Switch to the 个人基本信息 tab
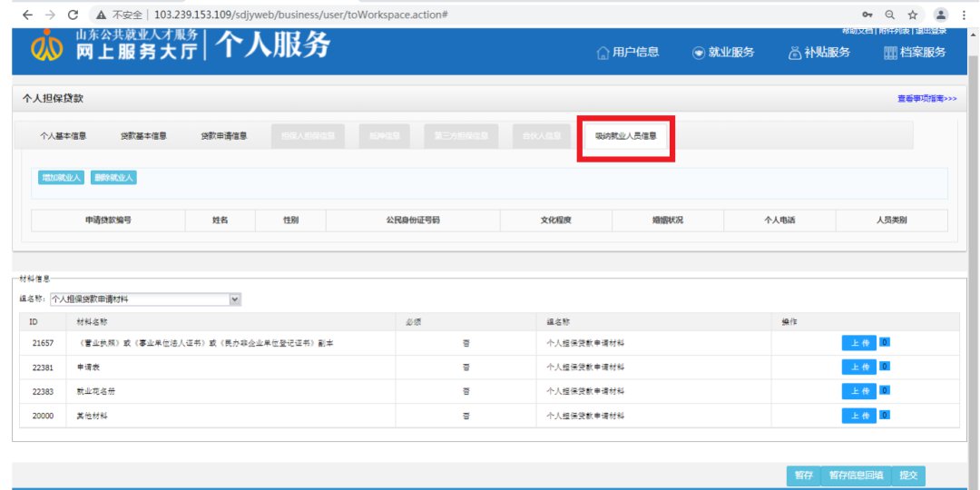 pos(63,136)
